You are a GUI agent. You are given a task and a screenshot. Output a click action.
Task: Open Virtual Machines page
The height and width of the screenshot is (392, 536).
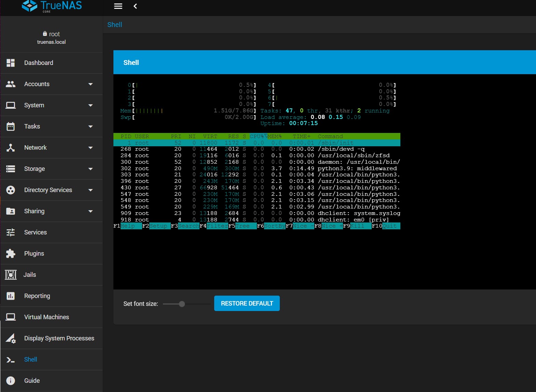[51, 317]
